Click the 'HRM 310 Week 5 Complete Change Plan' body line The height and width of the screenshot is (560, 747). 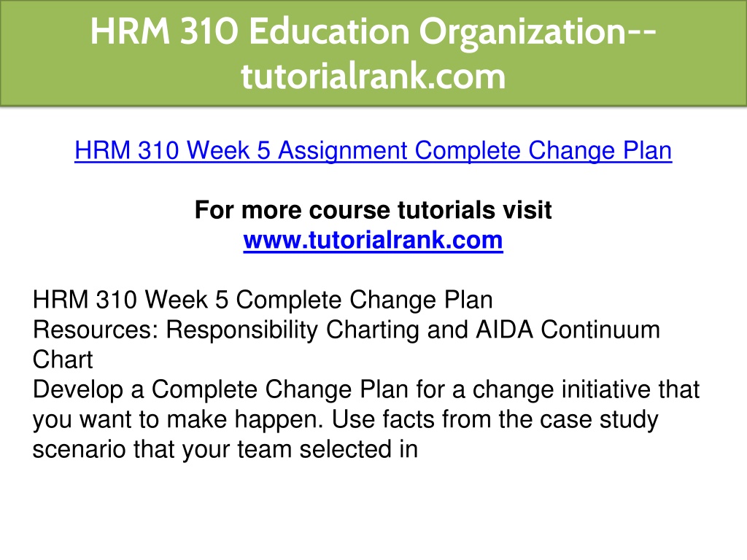[263, 300]
